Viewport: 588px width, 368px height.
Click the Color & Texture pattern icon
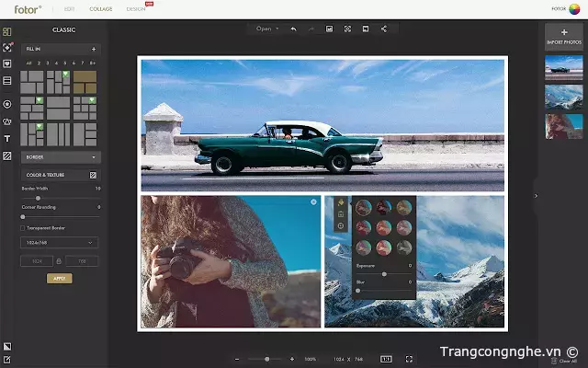coord(93,175)
